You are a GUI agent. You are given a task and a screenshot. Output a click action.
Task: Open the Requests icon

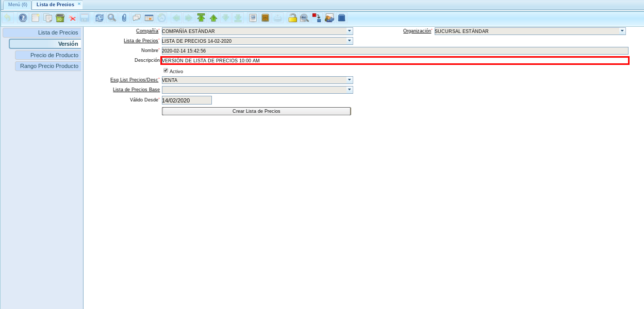click(x=329, y=18)
